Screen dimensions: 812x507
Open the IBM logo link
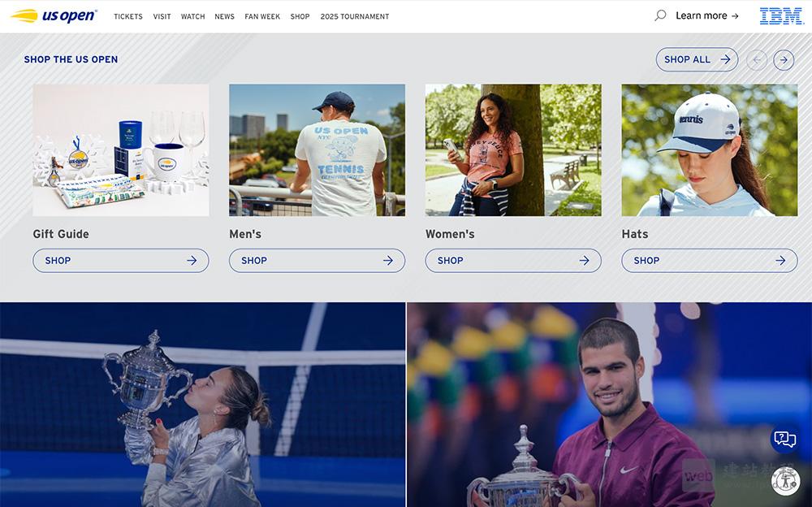point(781,16)
